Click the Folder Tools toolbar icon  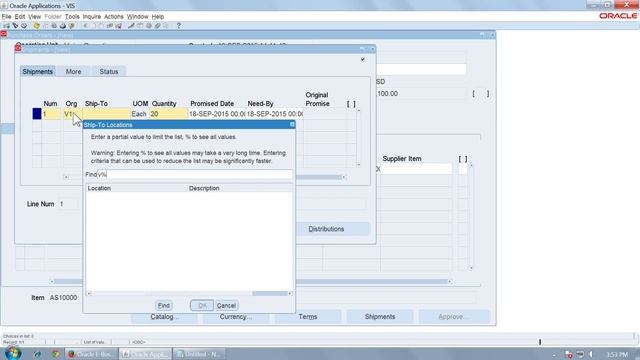click(x=166, y=26)
